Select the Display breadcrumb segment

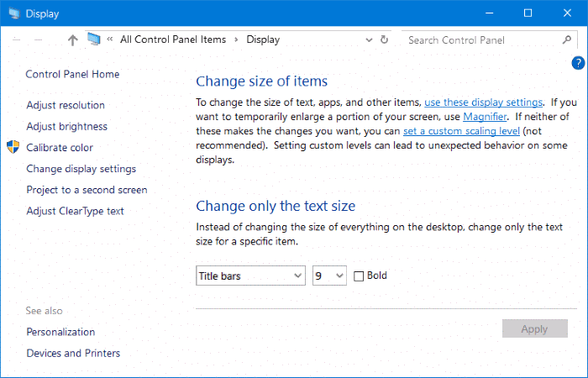(x=263, y=39)
